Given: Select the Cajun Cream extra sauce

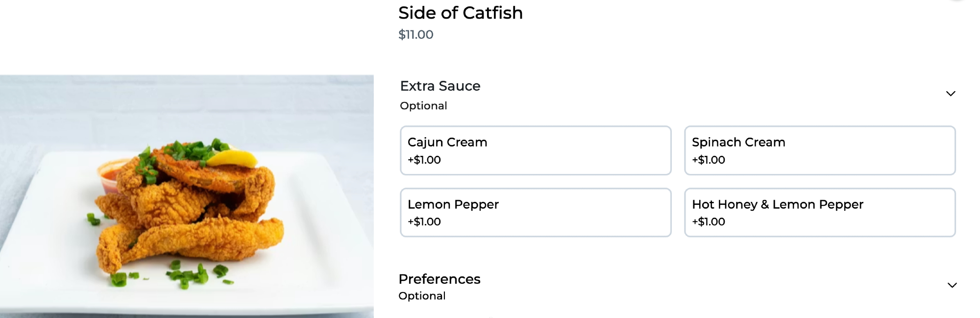Looking at the screenshot, I should [535, 150].
